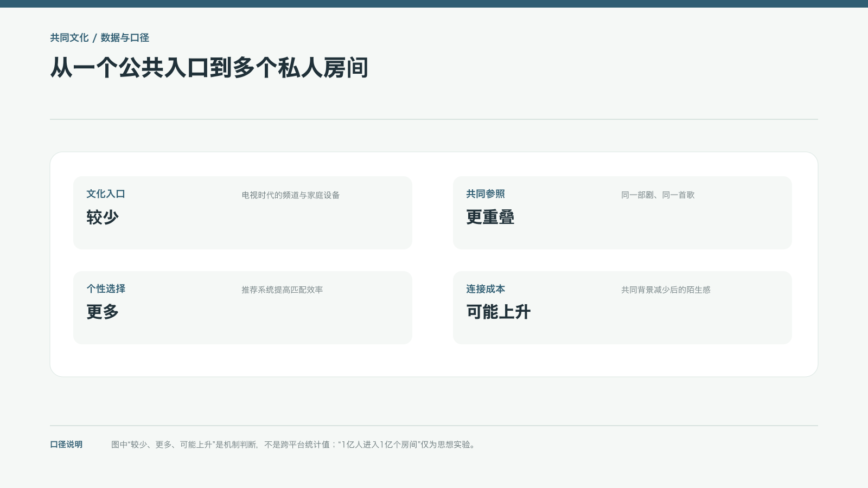
Task: Select the value 更重叠
Action: coord(490,217)
